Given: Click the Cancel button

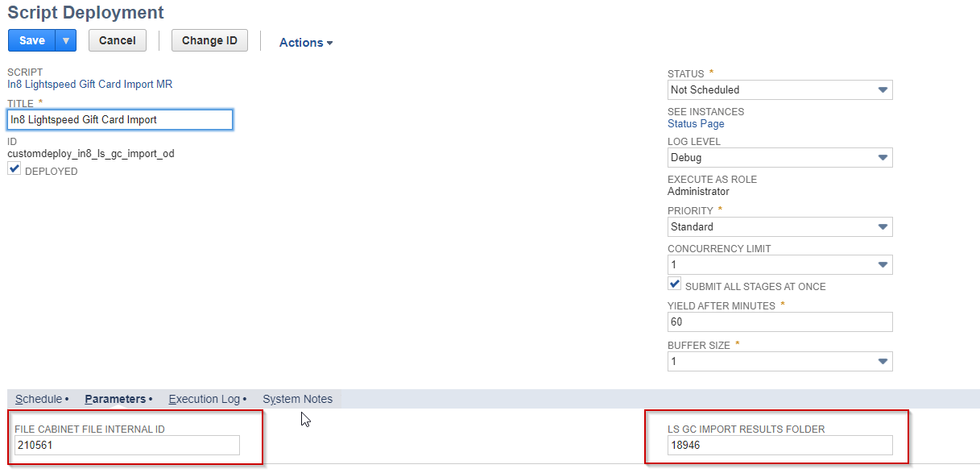Looking at the screenshot, I should 117,40.
